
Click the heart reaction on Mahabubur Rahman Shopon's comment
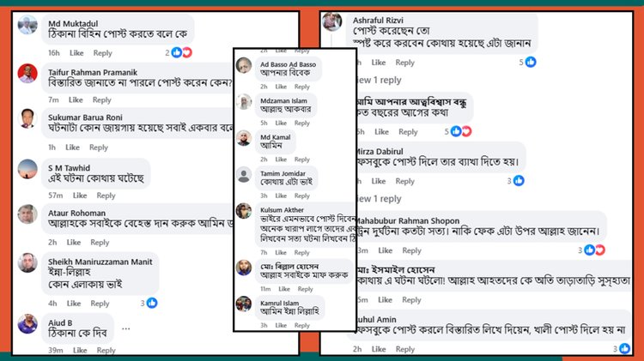[x=600, y=250]
